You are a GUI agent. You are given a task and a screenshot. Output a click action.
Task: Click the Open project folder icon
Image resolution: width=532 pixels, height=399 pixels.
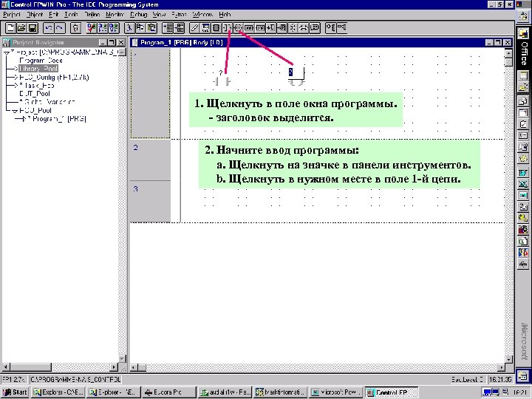pos(21,28)
